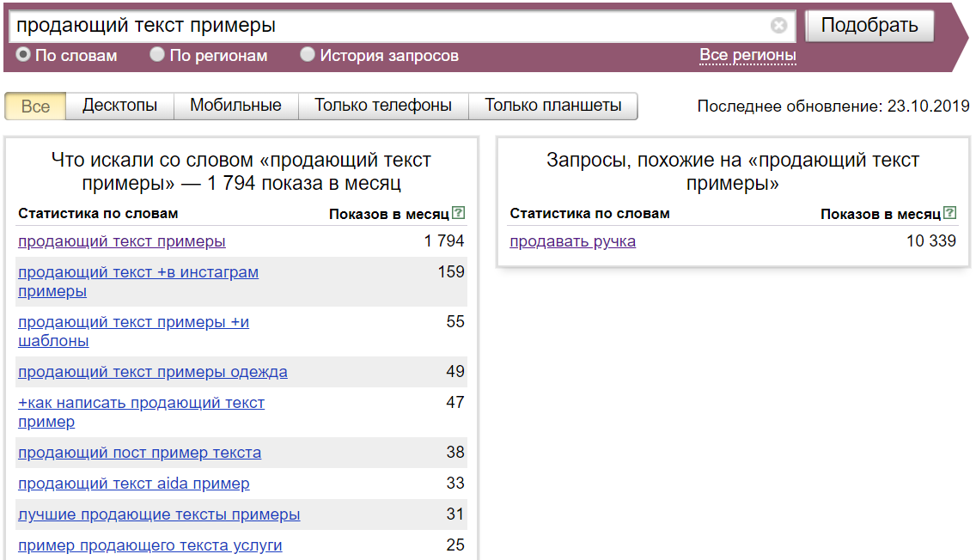
Task: Click inside the search input field
Action: [x=344, y=25]
